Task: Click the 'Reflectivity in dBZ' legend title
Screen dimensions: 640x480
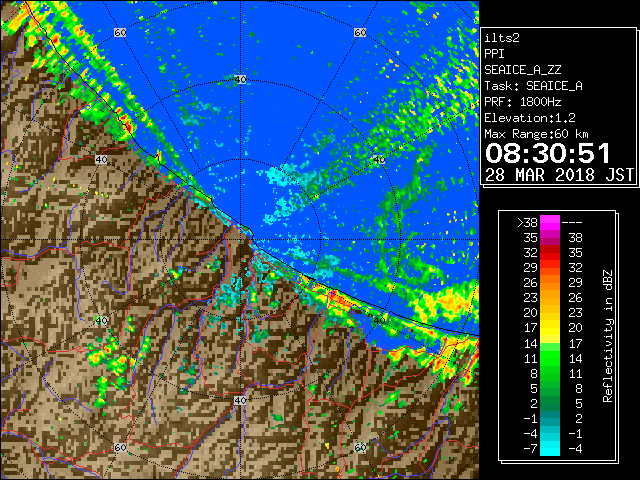Action: (608, 336)
